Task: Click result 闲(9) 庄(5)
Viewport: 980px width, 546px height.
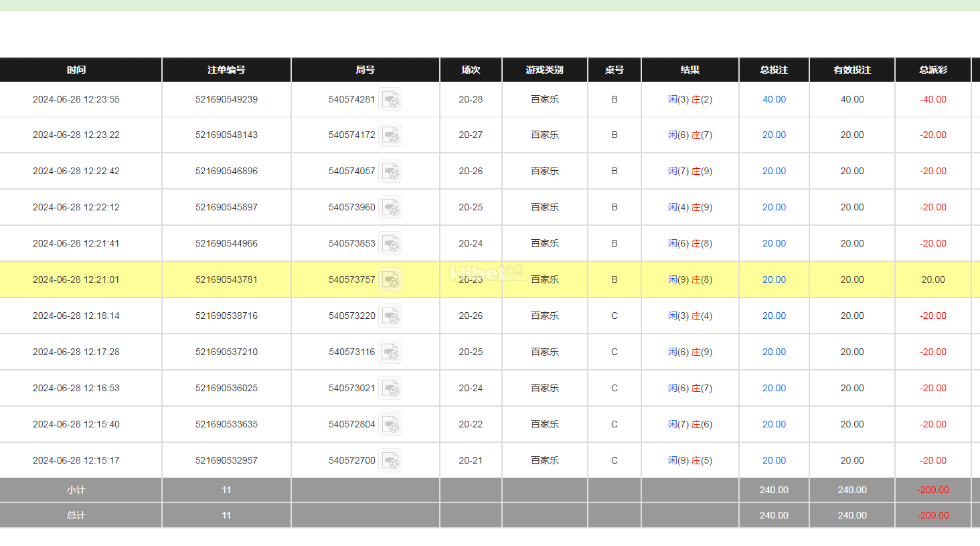Action: pyautogui.click(x=690, y=460)
